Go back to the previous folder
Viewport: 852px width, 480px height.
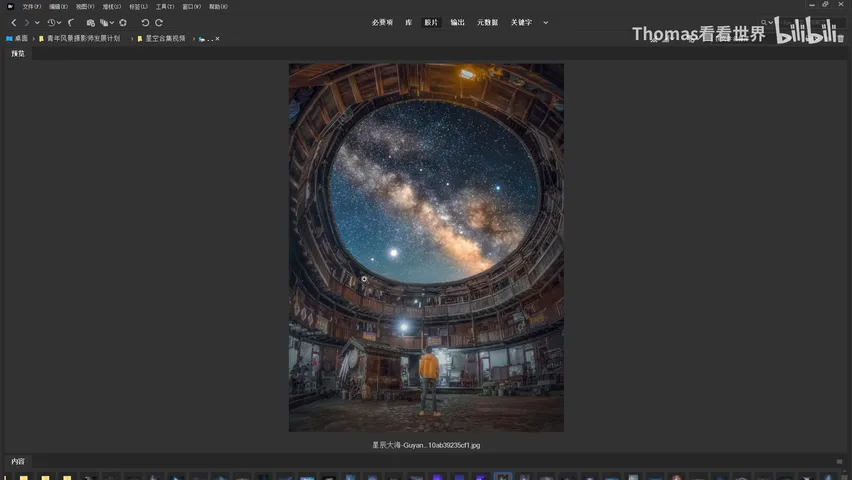tap(14, 23)
